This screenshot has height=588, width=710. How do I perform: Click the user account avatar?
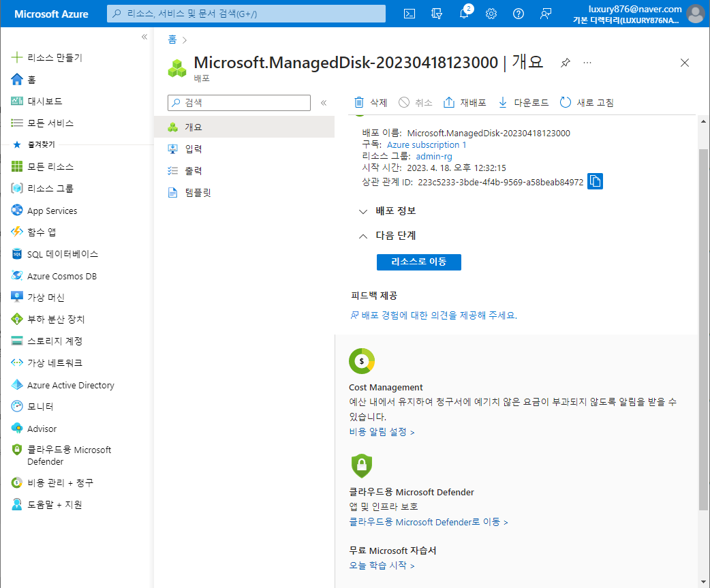[x=696, y=14]
